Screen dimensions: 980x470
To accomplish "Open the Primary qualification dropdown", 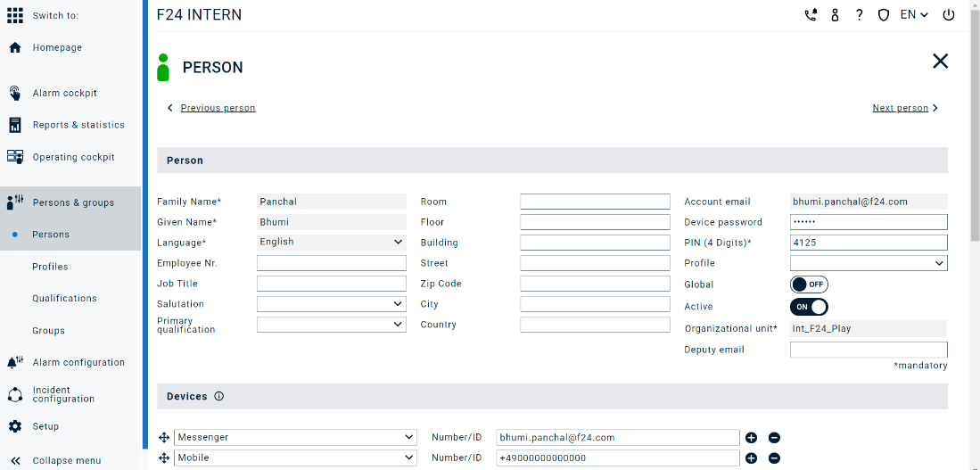I will (x=331, y=325).
